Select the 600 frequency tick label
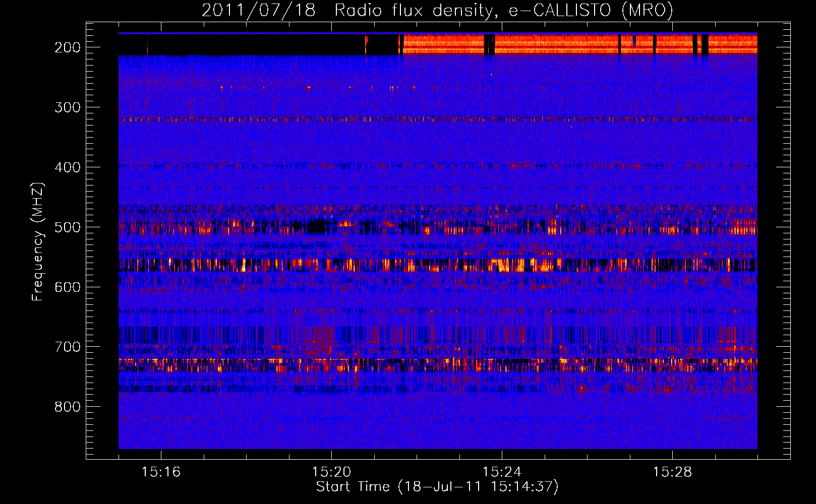 [x=68, y=287]
